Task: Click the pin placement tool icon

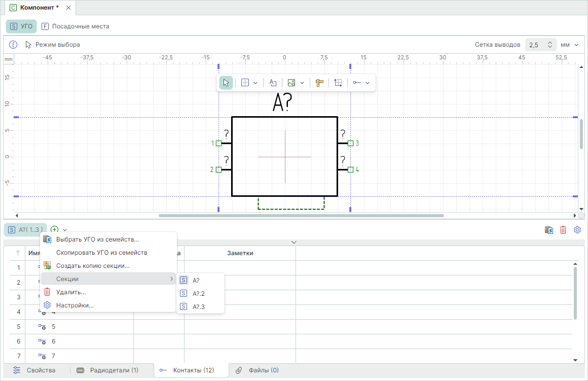Action: click(x=357, y=83)
